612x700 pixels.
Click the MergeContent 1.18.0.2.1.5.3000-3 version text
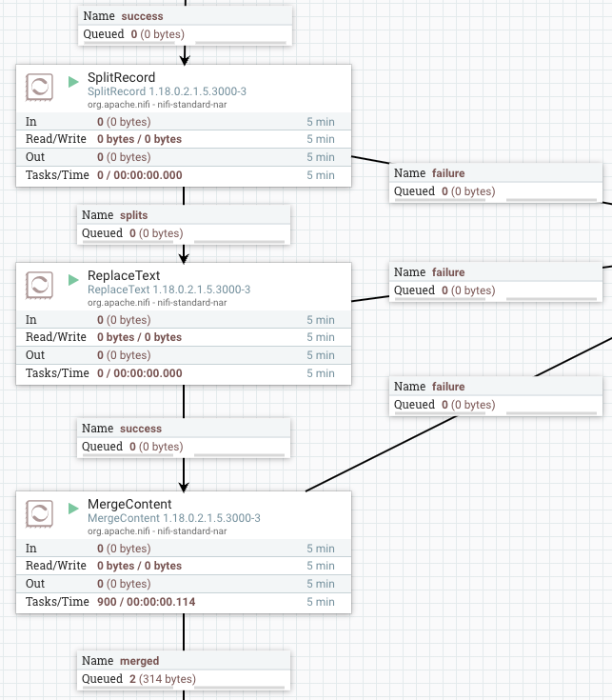coord(174,518)
